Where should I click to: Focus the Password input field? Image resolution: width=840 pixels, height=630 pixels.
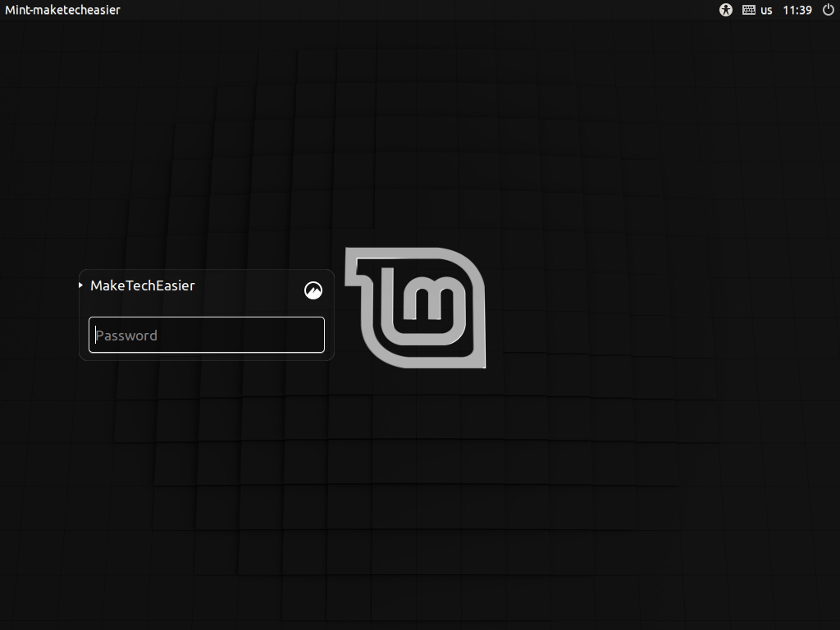206,335
